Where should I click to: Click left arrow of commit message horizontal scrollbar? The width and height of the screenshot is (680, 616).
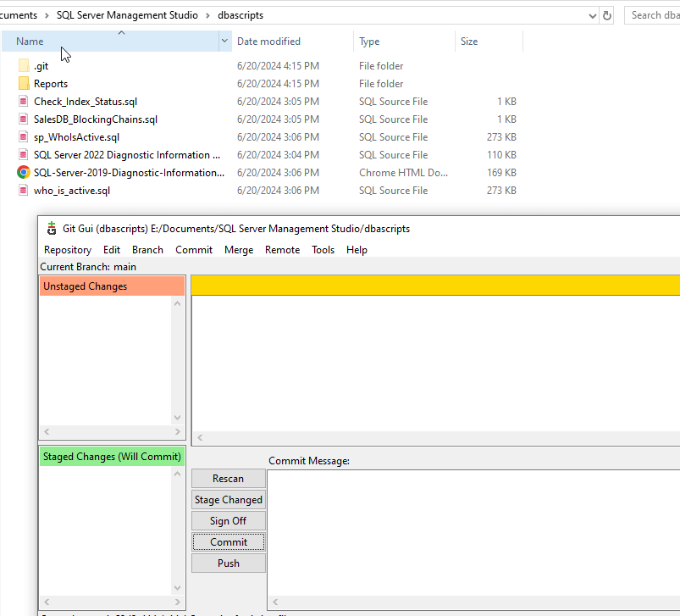point(275,602)
